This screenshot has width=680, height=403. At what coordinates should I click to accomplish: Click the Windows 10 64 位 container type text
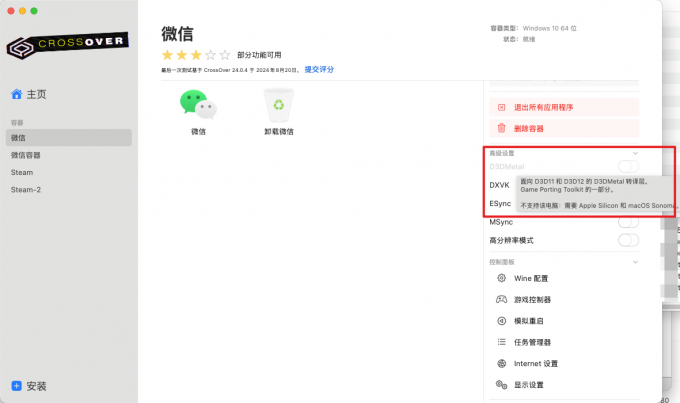(x=549, y=28)
